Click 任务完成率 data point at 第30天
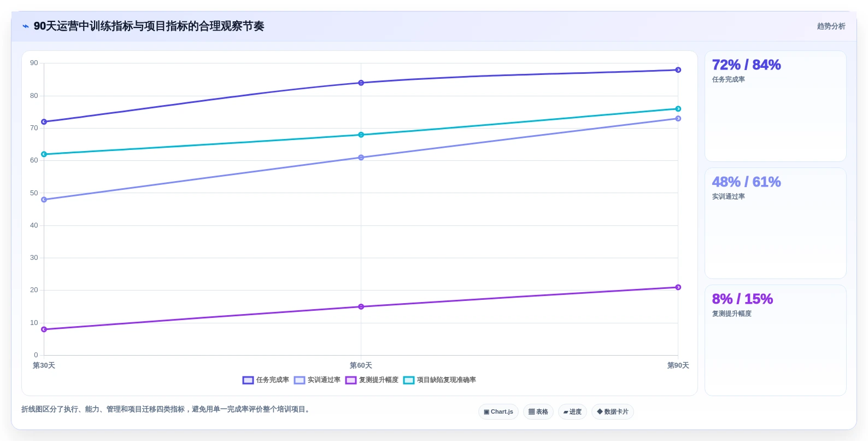 [44, 121]
